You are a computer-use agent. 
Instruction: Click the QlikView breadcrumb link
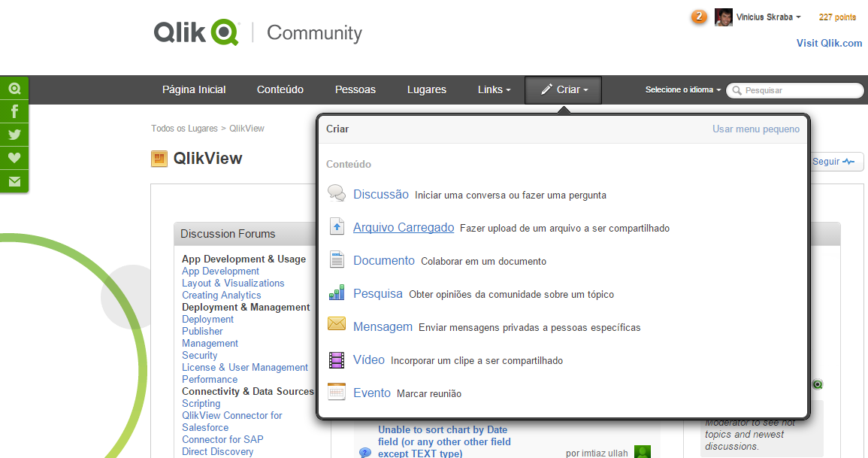click(247, 129)
